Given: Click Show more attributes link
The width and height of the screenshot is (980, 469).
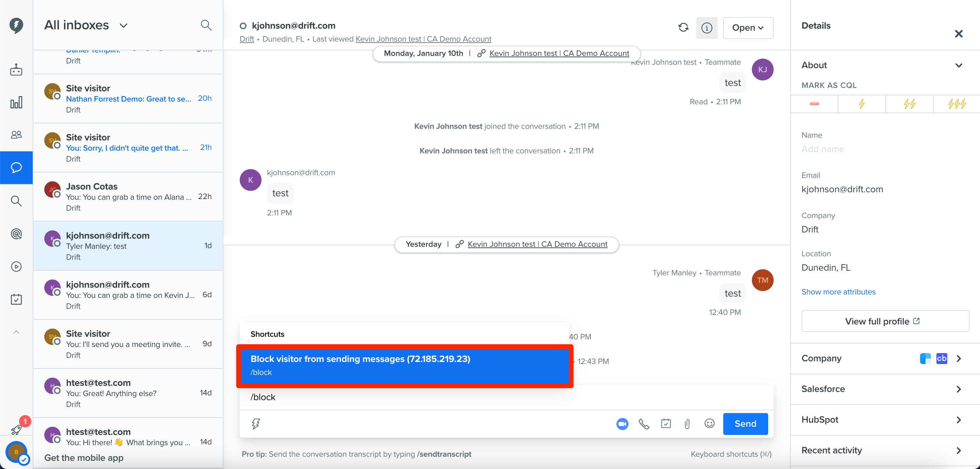Looking at the screenshot, I should coord(838,292).
